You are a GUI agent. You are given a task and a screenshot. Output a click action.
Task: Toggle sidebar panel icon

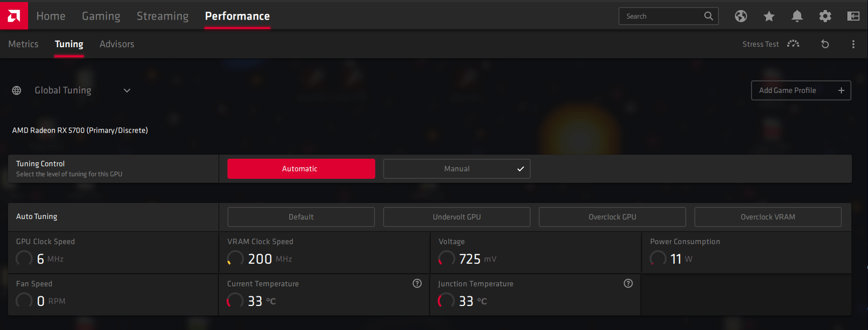(853, 16)
